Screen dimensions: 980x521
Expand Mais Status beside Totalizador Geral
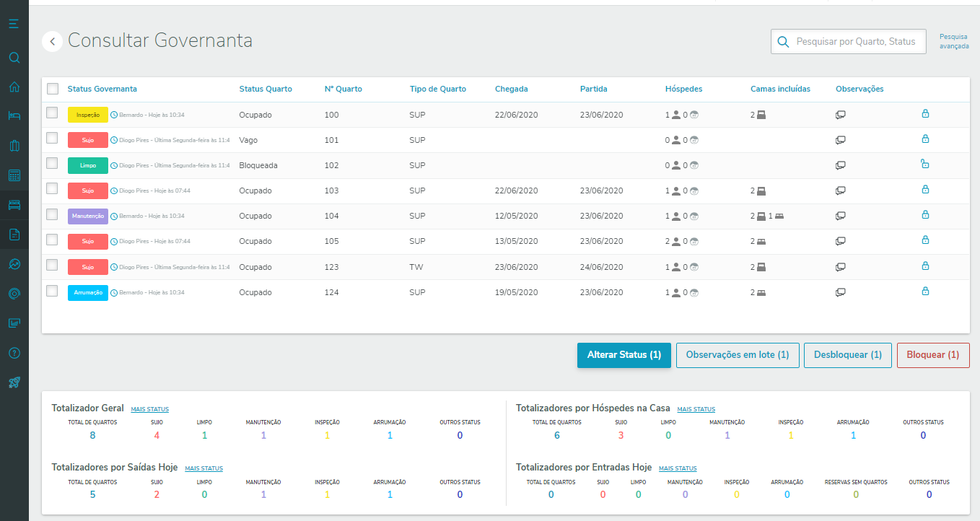149,409
